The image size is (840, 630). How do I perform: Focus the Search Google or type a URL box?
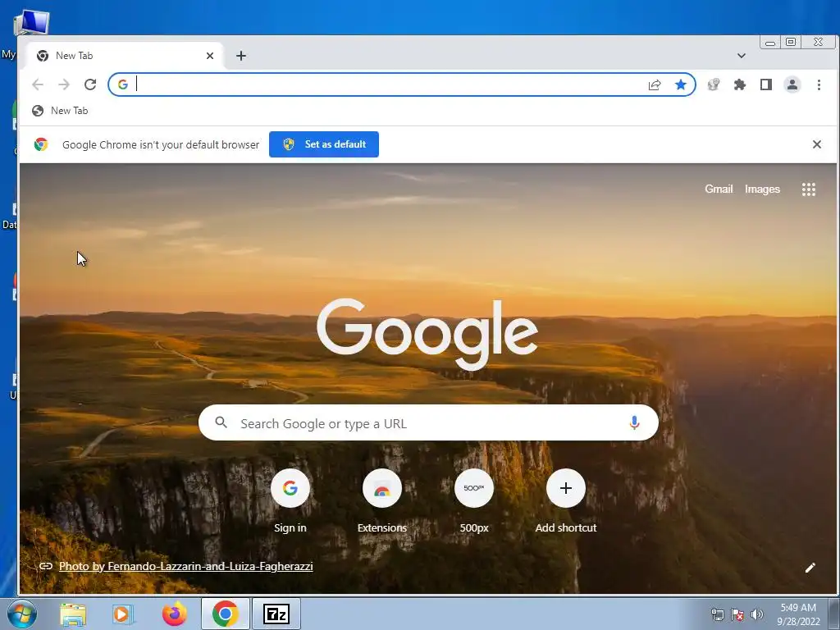428,422
